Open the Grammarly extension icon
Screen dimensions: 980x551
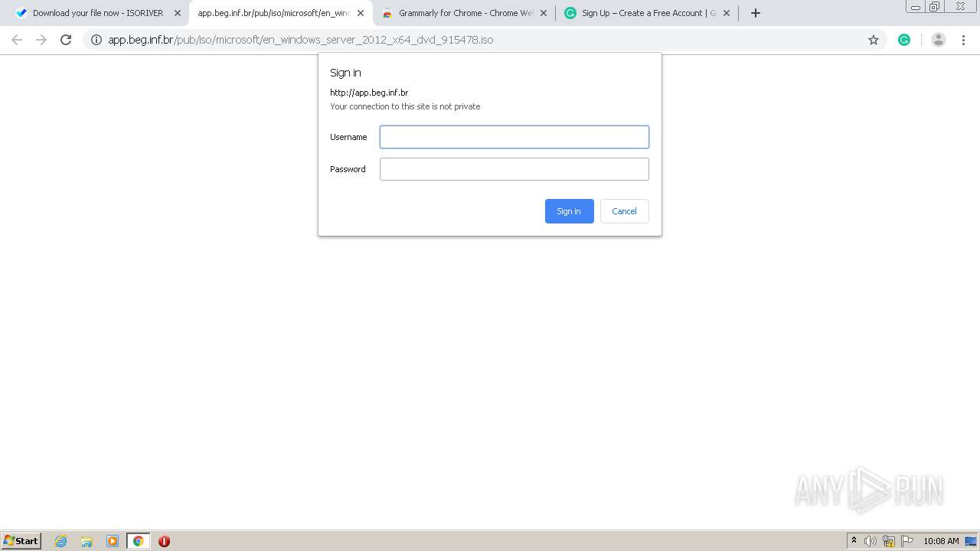point(904,40)
